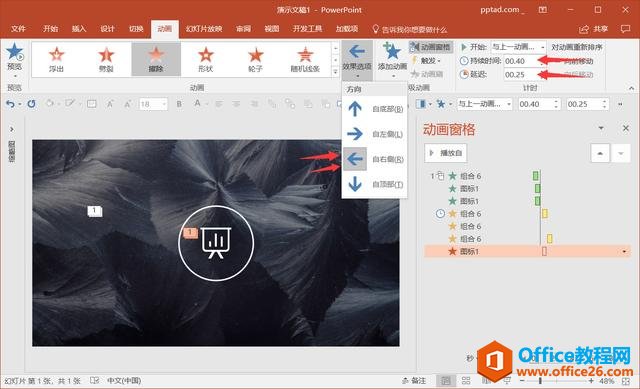The height and width of the screenshot is (389, 640).
Task: Open Animation Pane options dropdown arrow
Action: pyautogui.click(x=601, y=128)
